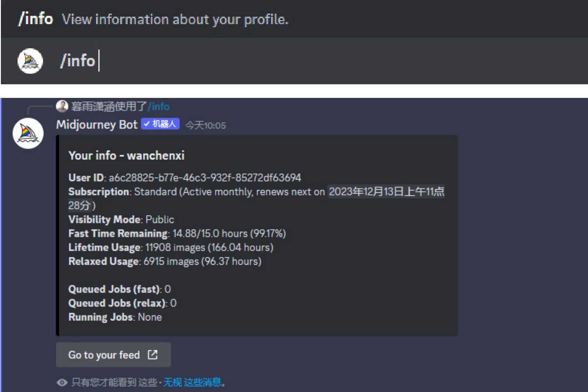Viewport: 588px width, 392px height.
Task: Click the Relaxed Usage 6915 images line
Action: click(x=165, y=262)
